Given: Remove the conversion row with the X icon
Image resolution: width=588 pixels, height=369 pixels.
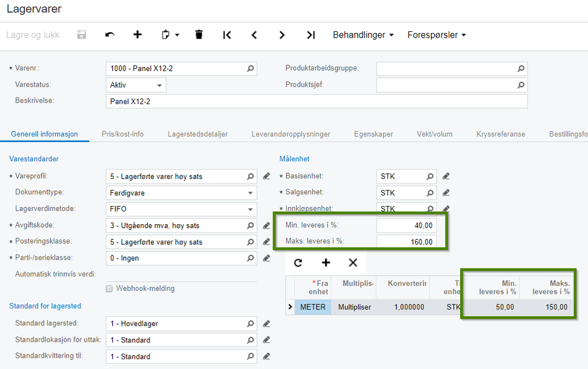Looking at the screenshot, I should coord(353,263).
